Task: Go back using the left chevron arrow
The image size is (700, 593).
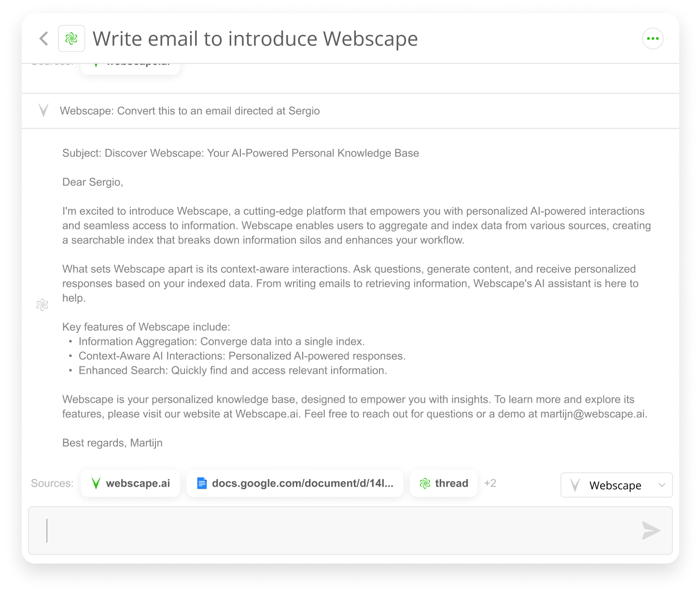Action: point(44,39)
